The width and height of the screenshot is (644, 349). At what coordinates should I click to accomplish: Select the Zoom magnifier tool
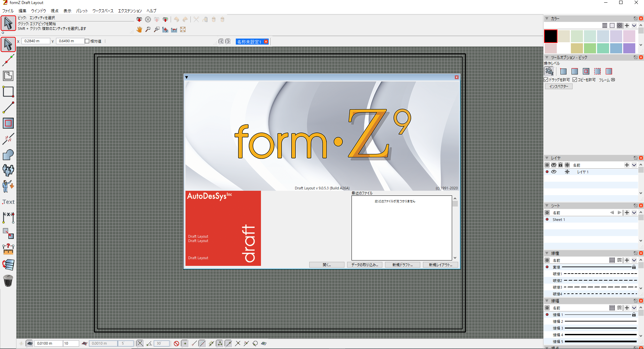[x=148, y=30]
